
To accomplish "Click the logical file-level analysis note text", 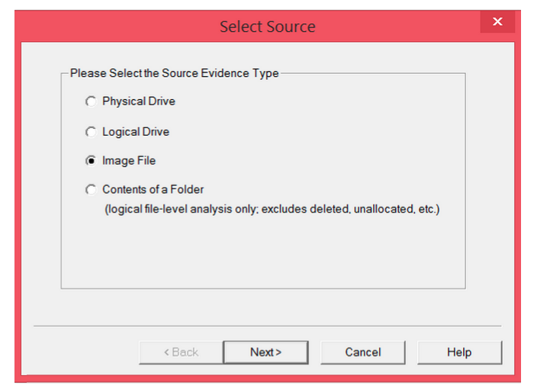I will (x=272, y=209).
